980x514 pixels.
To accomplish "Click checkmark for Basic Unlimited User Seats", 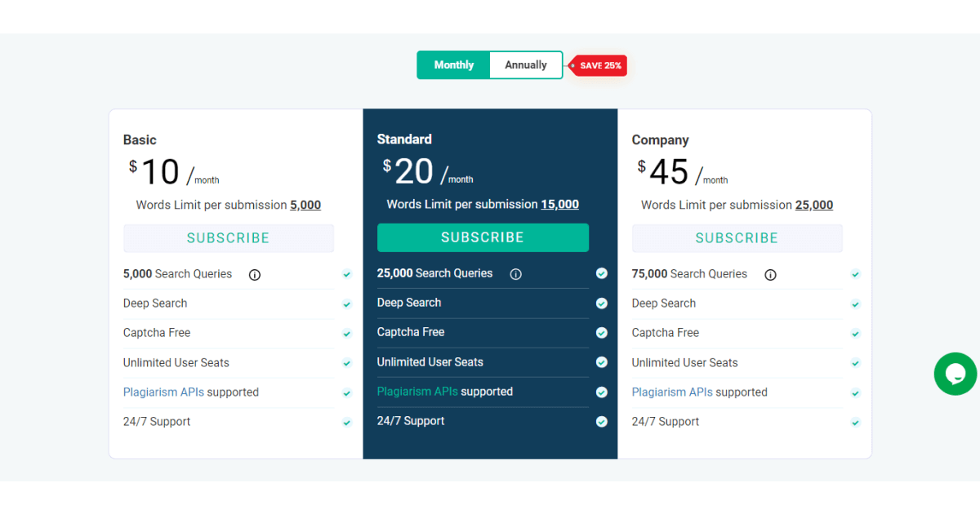I will point(347,363).
